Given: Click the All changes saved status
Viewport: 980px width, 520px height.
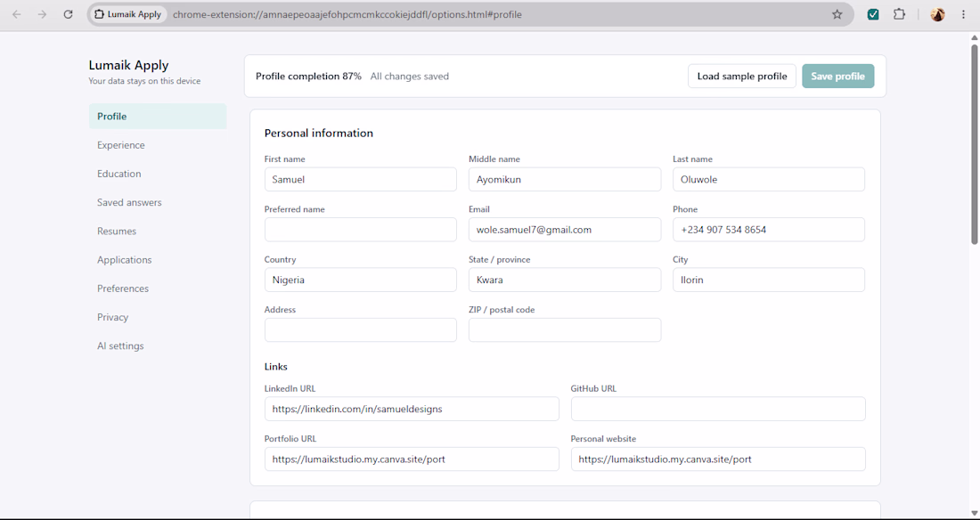Looking at the screenshot, I should (x=410, y=77).
